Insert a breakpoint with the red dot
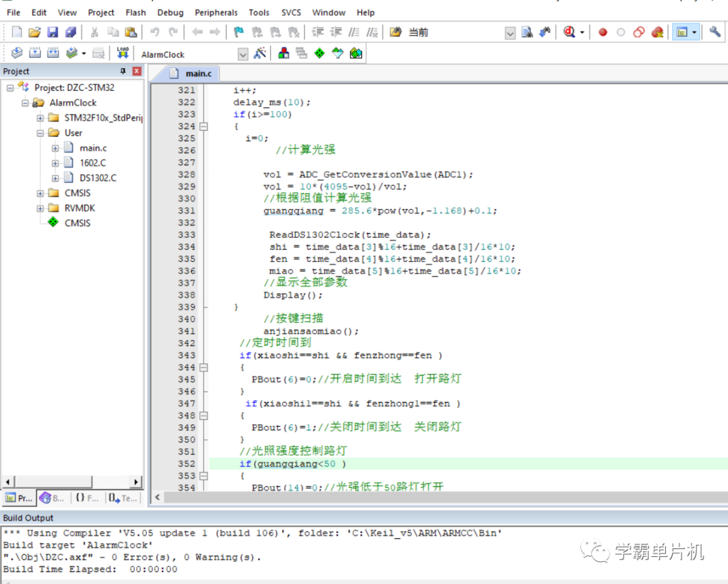This screenshot has height=584, width=728. (x=603, y=32)
